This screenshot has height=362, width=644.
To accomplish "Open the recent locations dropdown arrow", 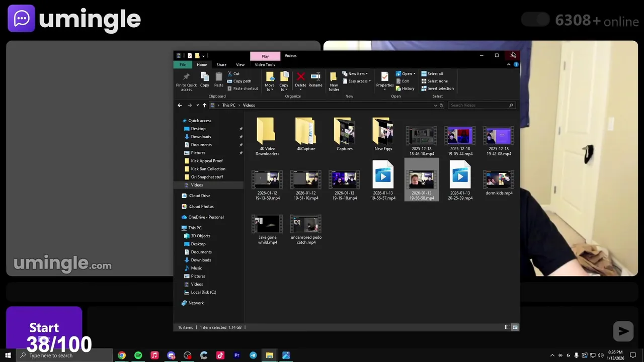I will pos(197,105).
